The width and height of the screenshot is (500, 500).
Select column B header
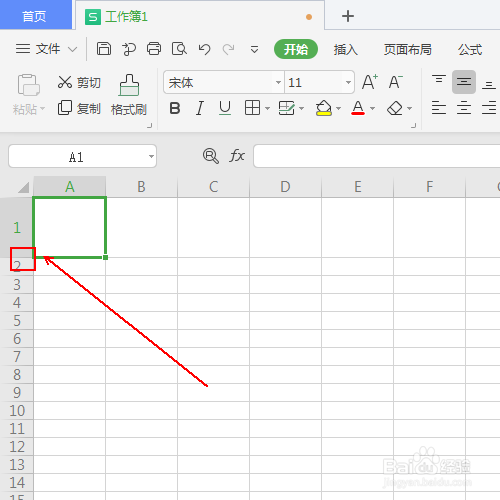142,187
